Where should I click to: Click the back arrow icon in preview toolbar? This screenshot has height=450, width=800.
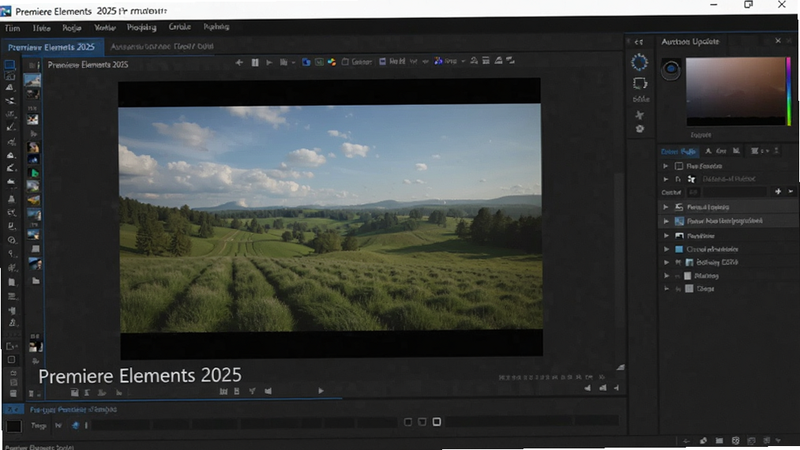click(x=239, y=62)
